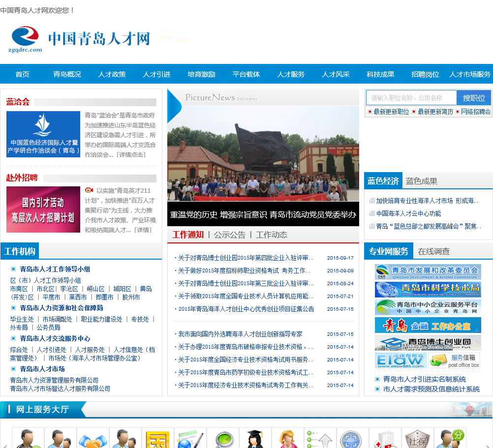The height and width of the screenshot is (448, 493).
Task: Open the 青岛市人才市场 link
Action: pyautogui.click(x=42, y=369)
